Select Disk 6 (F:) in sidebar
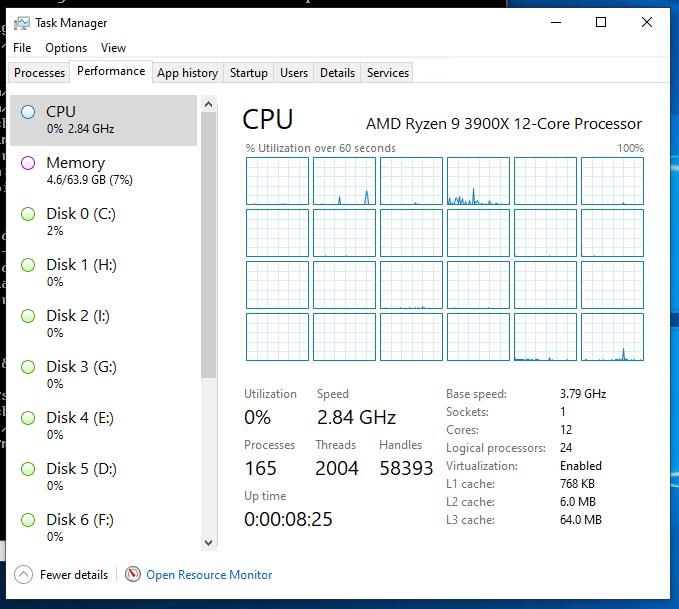 103,528
